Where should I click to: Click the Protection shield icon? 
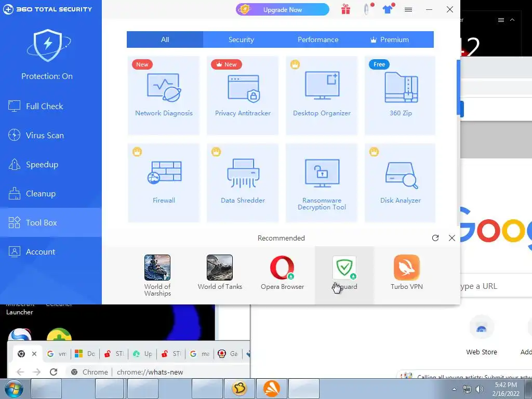tap(48, 45)
